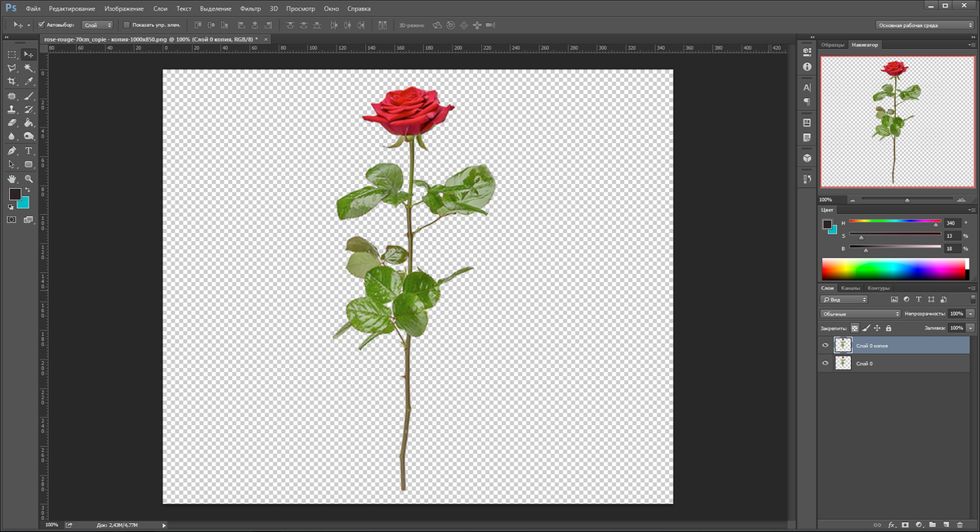Enable the Show Transform Controls checkbox
Viewport: 980px width, 532px height.
pyautogui.click(x=126, y=25)
